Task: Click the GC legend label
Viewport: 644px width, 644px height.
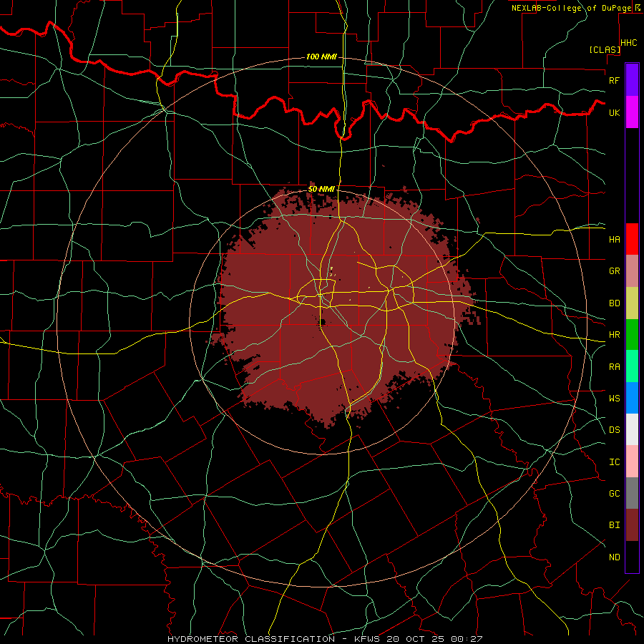Action: pyautogui.click(x=614, y=494)
